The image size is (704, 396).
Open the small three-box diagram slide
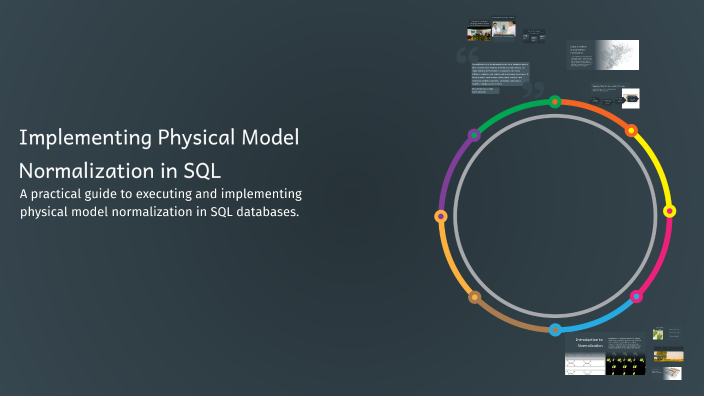coord(534,36)
